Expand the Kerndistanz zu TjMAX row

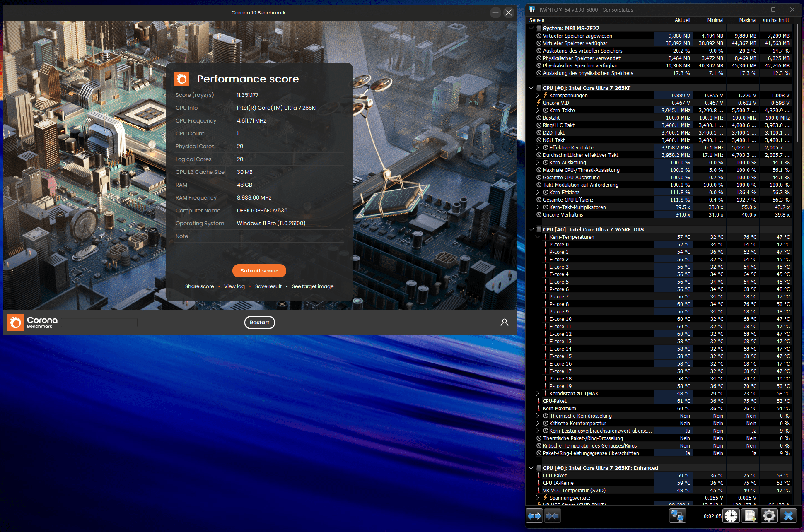click(x=538, y=394)
